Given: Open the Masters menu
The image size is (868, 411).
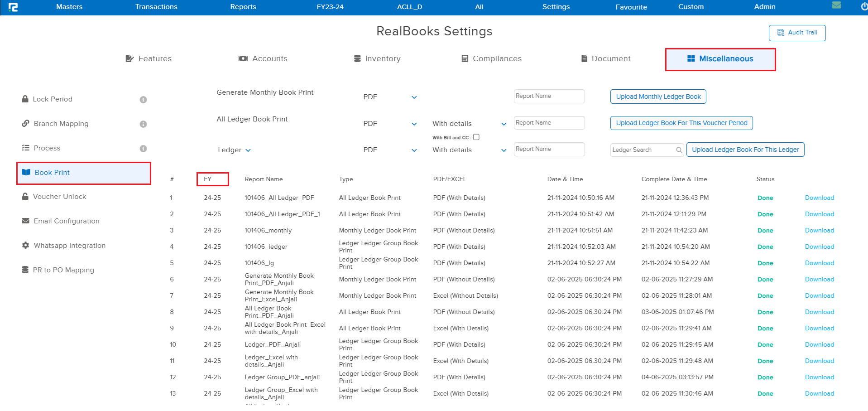Looking at the screenshot, I should pos(69,7).
